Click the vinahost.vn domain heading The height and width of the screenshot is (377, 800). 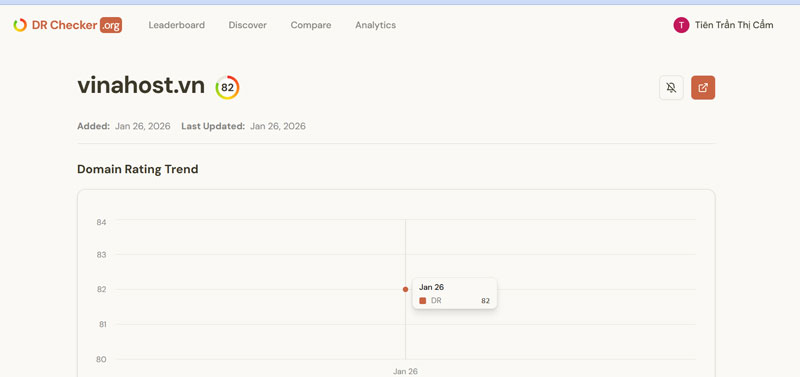click(141, 86)
